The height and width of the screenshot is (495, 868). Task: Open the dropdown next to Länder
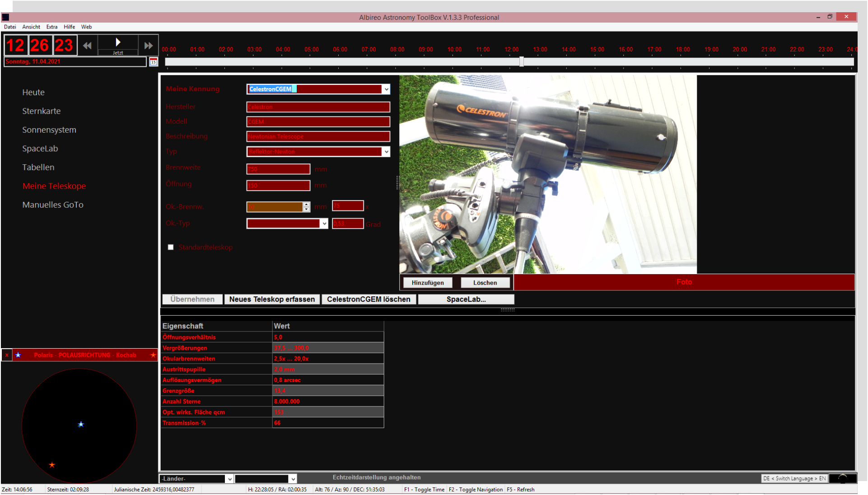tap(293, 479)
